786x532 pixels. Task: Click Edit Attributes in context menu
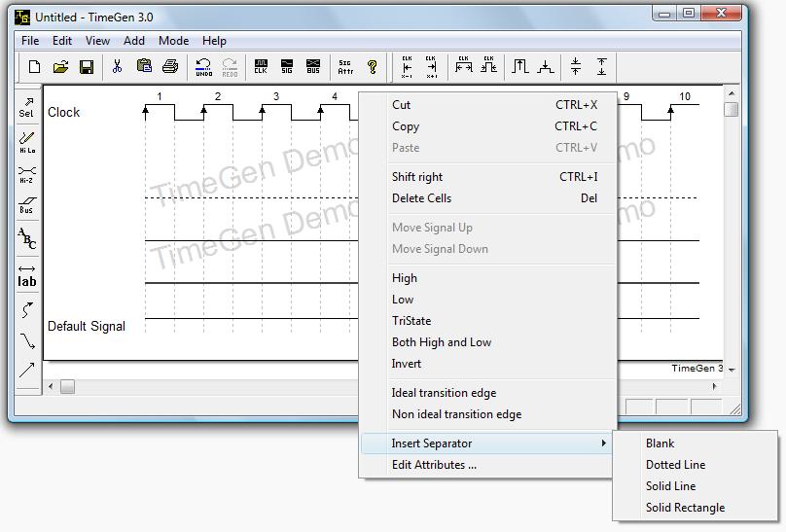(434, 465)
